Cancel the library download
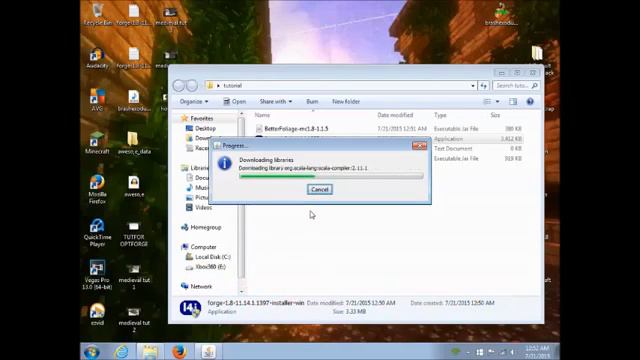The image size is (640, 360). (x=320, y=189)
